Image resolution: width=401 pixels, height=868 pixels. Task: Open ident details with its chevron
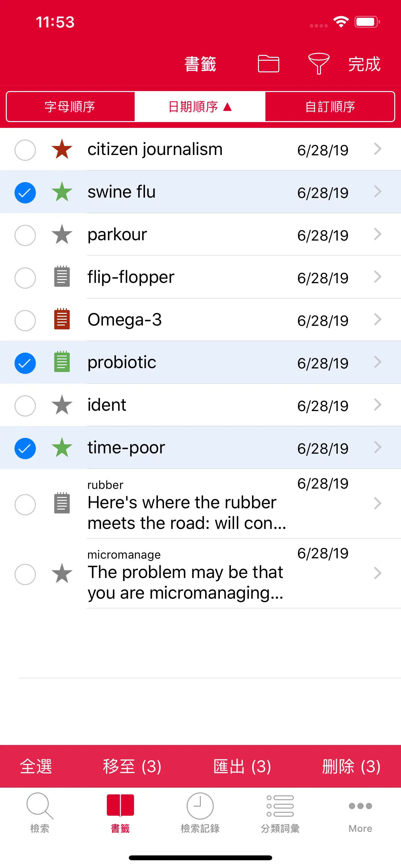378,404
